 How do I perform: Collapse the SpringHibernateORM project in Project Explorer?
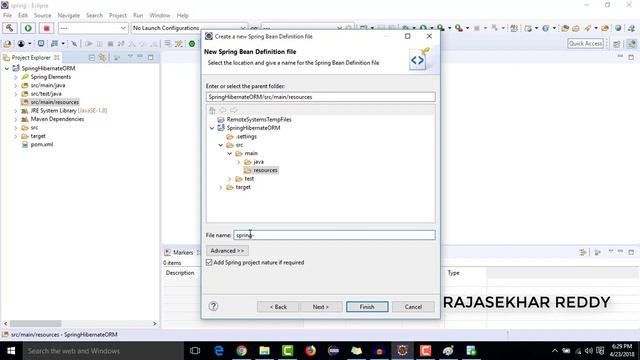[7, 69]
